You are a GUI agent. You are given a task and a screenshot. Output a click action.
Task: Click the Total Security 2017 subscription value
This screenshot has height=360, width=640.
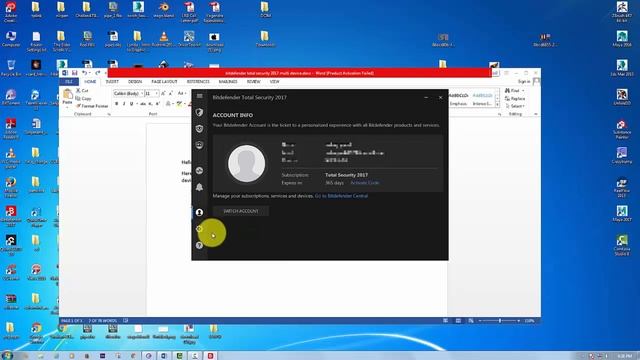(x=347, y=175)
